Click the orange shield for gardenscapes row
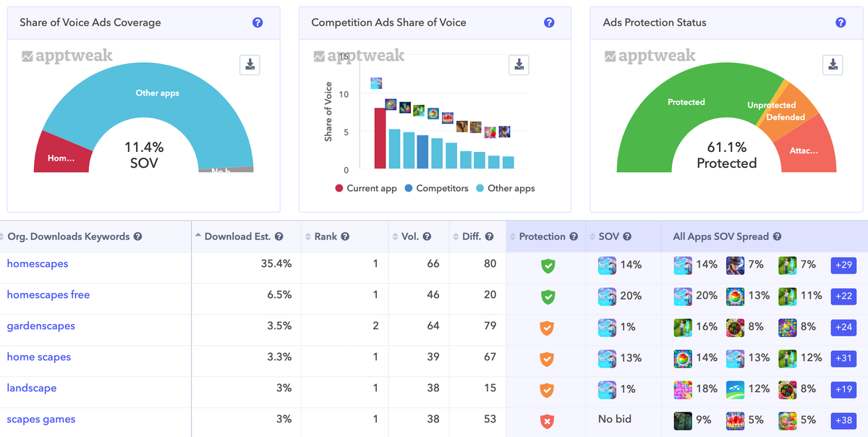Viewport: 868px width, 437px height. pyautogui.click(x=548, y=328)
